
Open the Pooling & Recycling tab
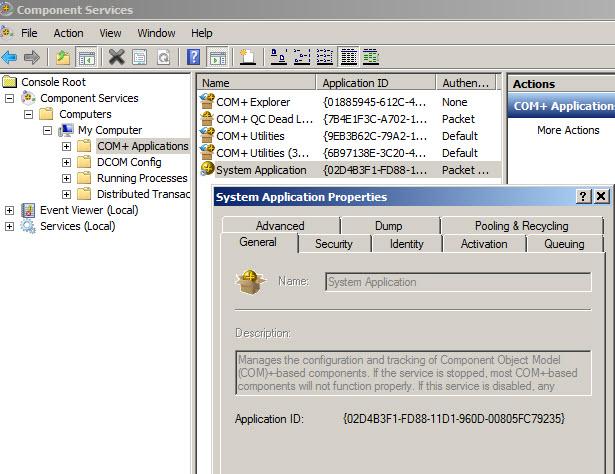(520, 226)
